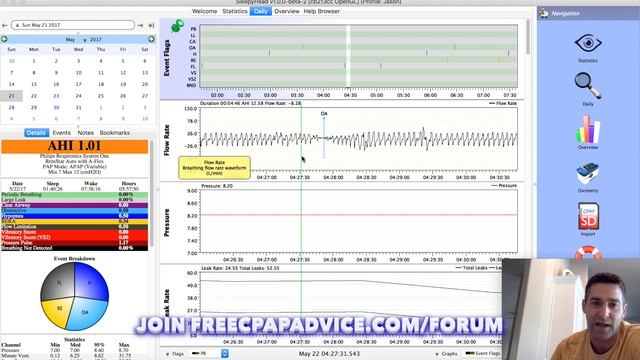Image resolution: width=640 pixels, height=360 pixels.
Task: Click the Vibratory Snore (VS2) red row
Action: point(74,237)
